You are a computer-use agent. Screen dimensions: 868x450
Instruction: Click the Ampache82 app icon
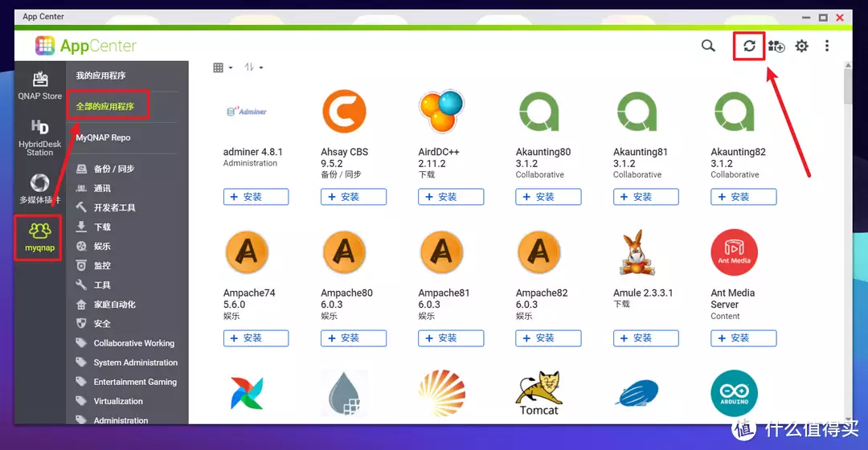pos(538,252)
